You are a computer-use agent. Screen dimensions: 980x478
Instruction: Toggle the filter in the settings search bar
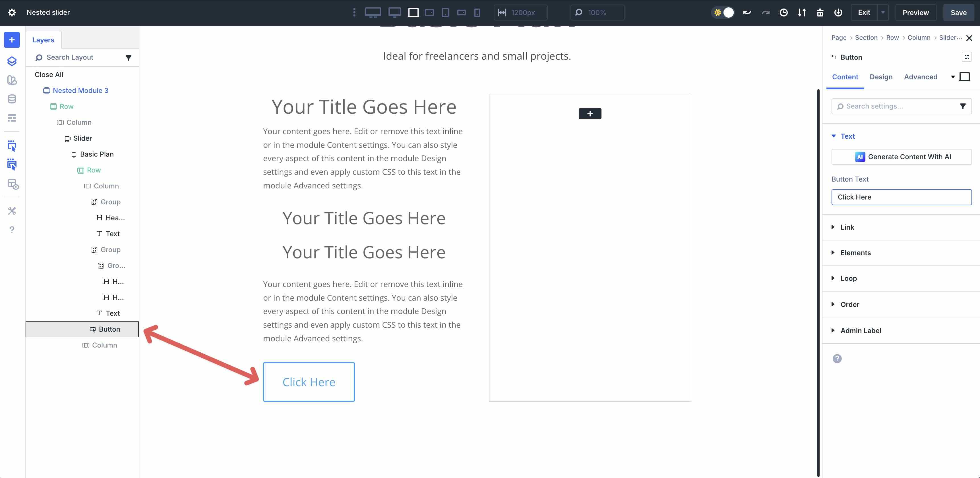[963, 106]
